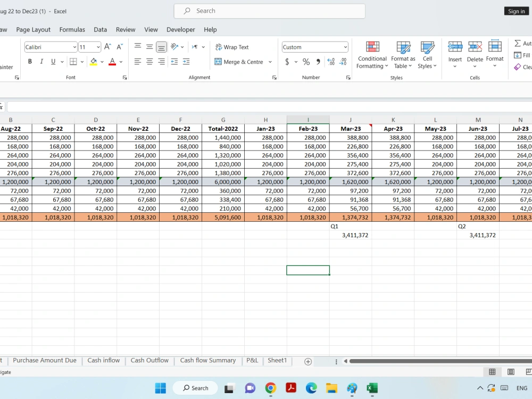Viewport: 532px width, 399px height.
Task: Apply percent style
Action: click(x=306, y=62)
